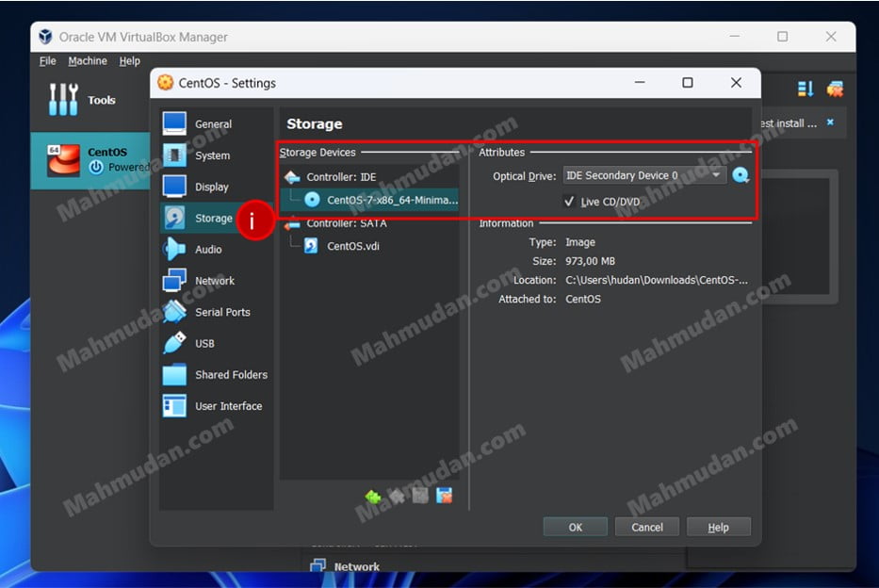Click the Attached to value CentOS
The height and width of the screenshot is (588, 879).
tap(583, 300)
